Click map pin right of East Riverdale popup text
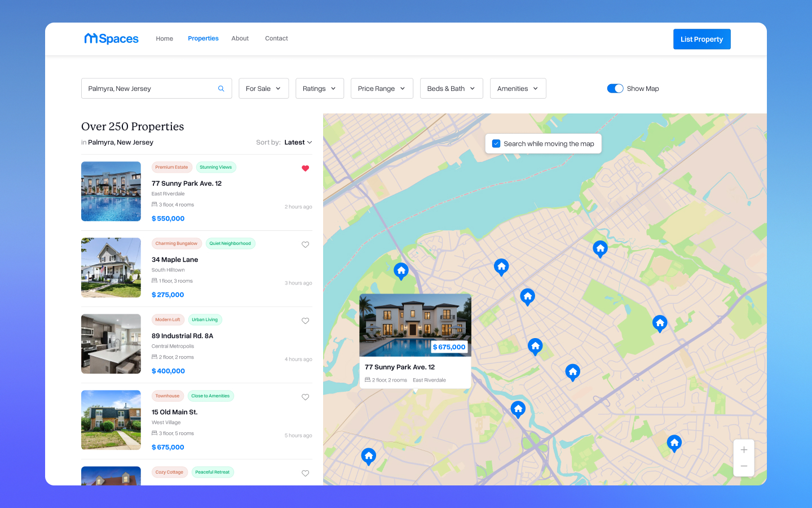The image size is (812, 508). click(x=572, y=373)
